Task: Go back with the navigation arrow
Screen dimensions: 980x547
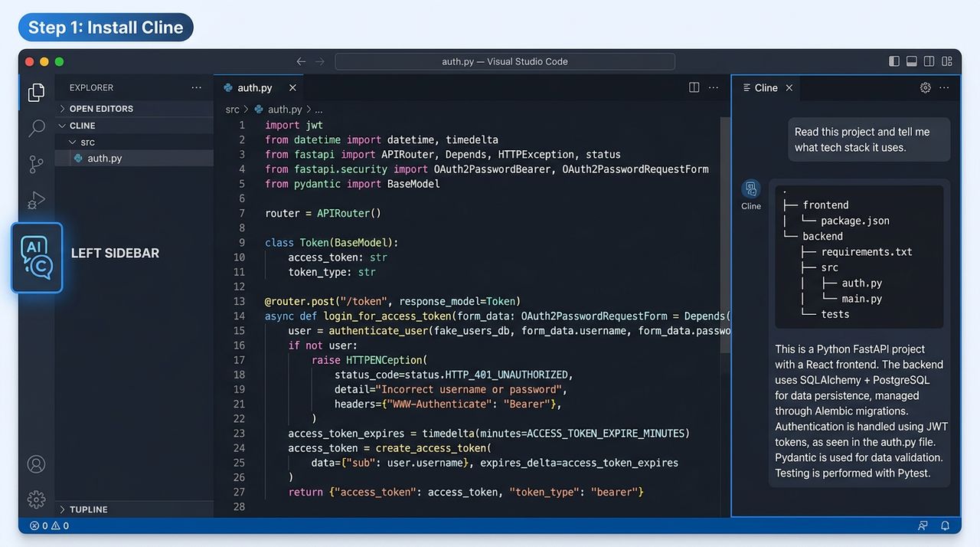Action: [x=301, y=61]
